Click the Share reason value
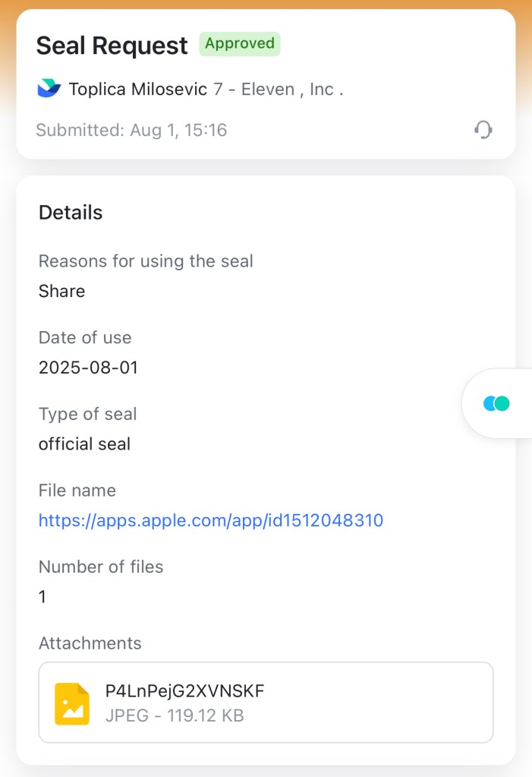Screen dimensions: 532x777 point(61,291)
